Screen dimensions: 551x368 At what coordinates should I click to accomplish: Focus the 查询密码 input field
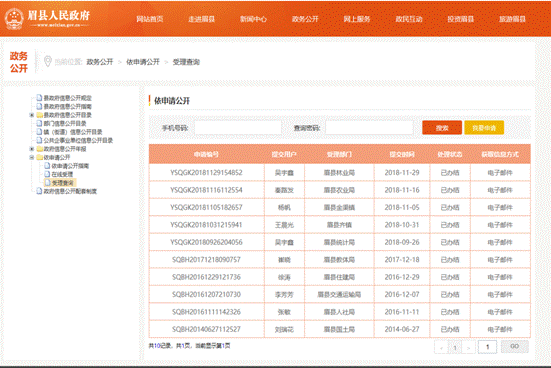369,128
